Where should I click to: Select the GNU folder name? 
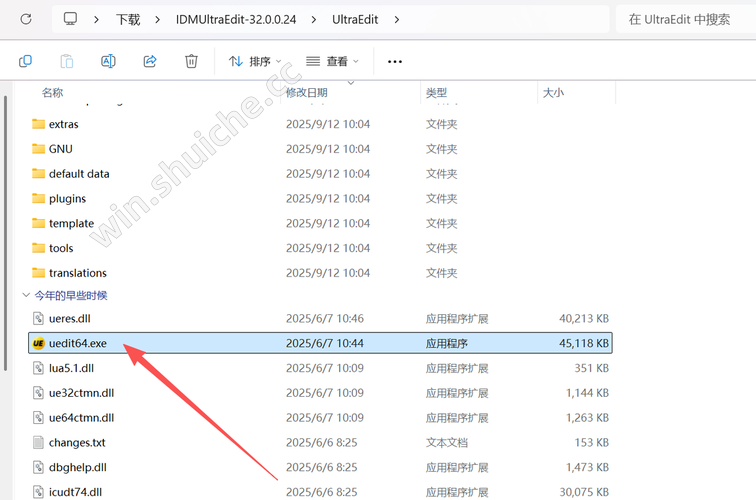(61, 149)
